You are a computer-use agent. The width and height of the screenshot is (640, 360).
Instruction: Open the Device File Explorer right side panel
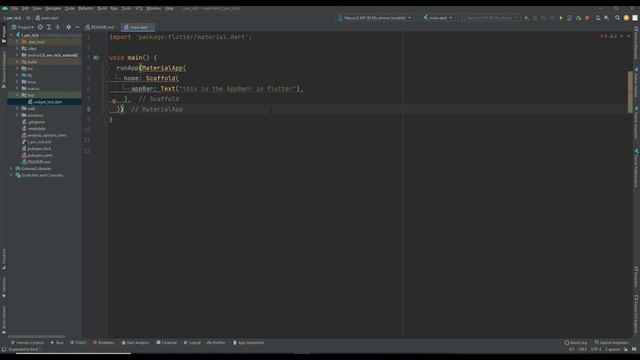pos(636,314)
